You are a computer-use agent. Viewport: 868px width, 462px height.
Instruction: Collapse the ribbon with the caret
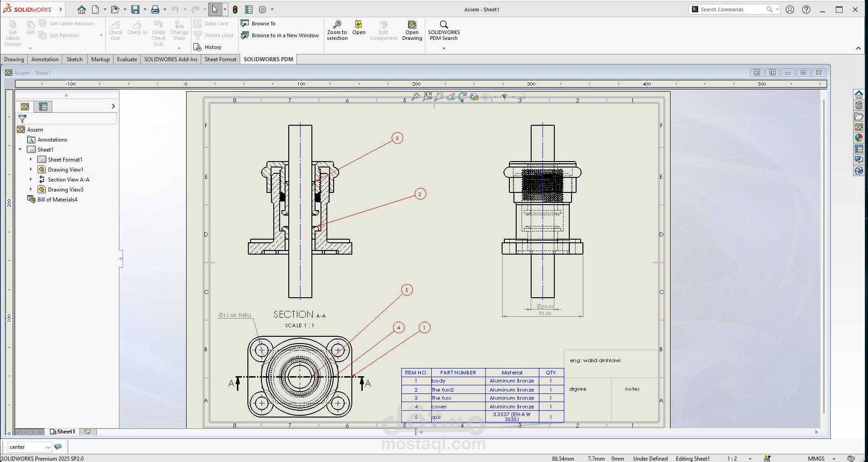tap(858, 48)
